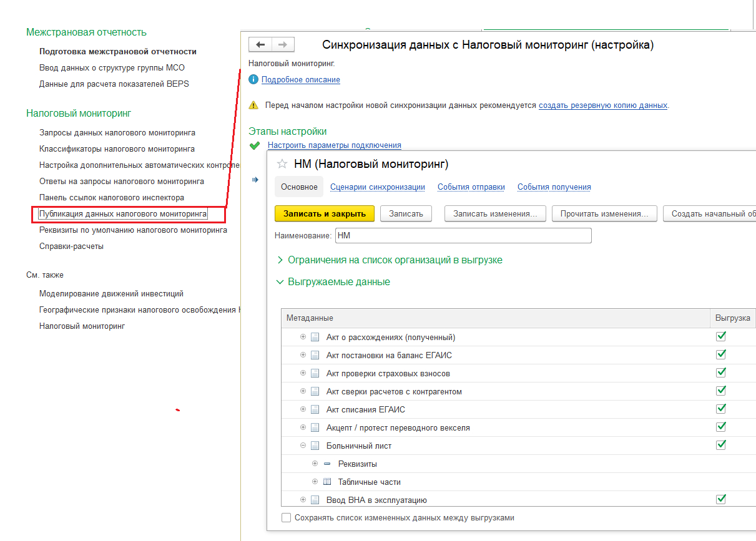
Task: Click the Прочитать изменения... button
Action: click(x=604, y=213)
